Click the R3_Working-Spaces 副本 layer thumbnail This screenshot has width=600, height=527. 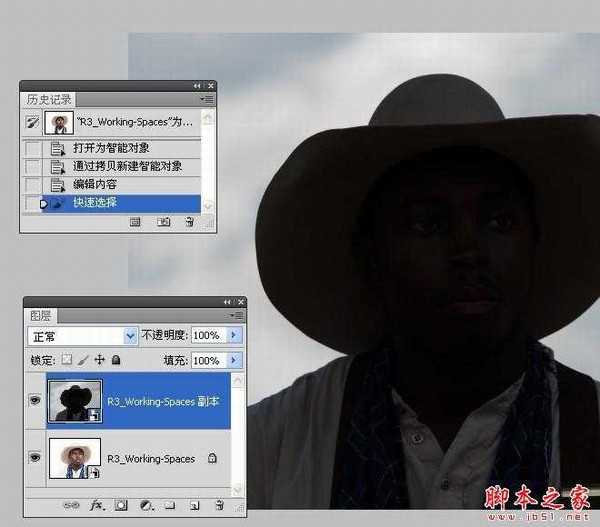(x=75, y=401)
